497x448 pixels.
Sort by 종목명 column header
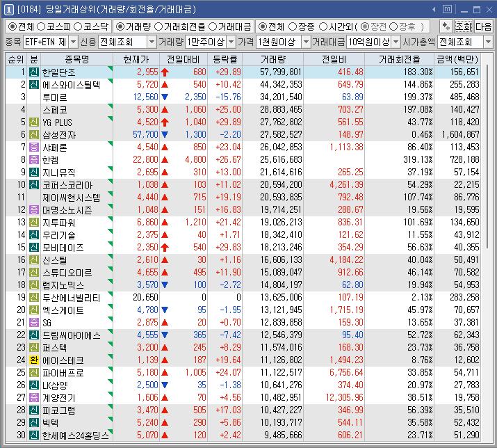pyautogui.click(x=76, y=59)
